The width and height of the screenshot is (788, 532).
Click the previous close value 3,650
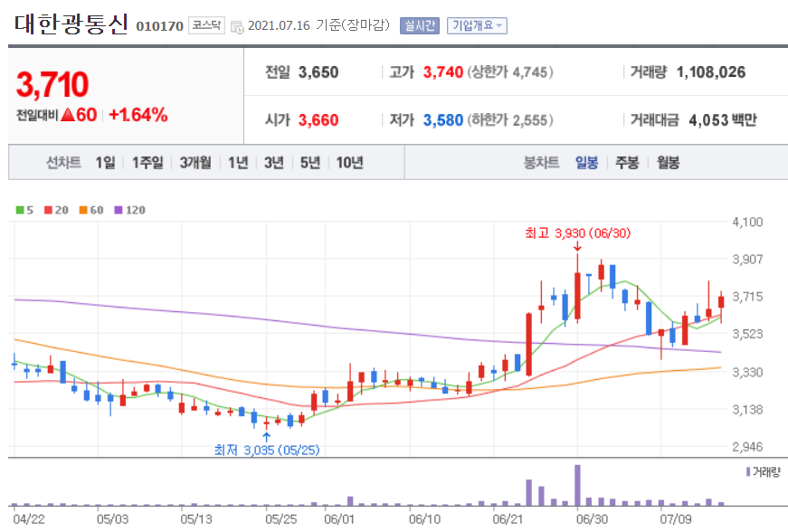(x=318, y=72)
